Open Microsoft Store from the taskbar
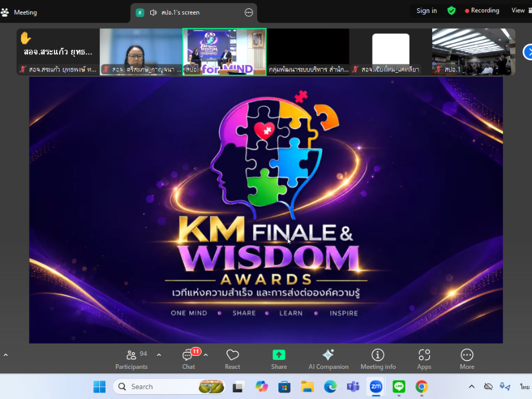 coord(284,387)
